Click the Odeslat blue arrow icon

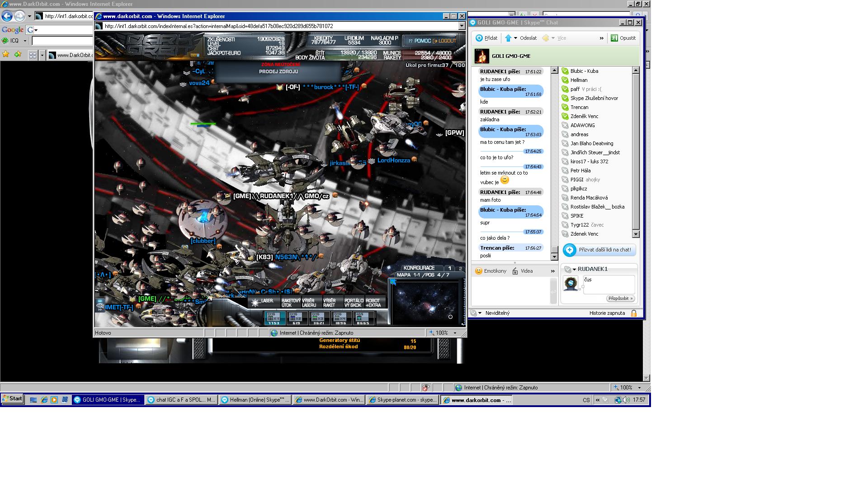coord(508,38)
